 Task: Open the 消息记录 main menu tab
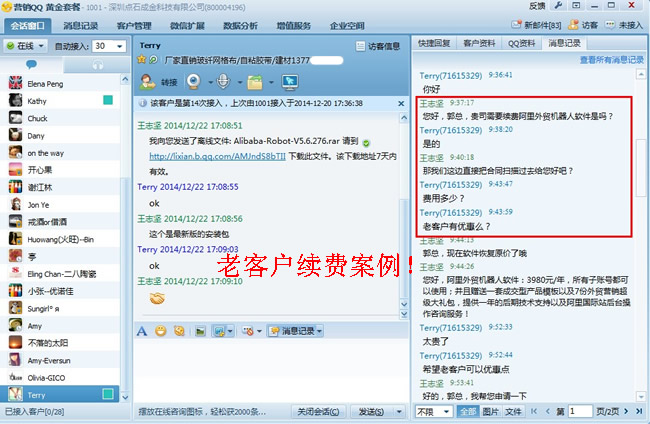tap(81, 26)
